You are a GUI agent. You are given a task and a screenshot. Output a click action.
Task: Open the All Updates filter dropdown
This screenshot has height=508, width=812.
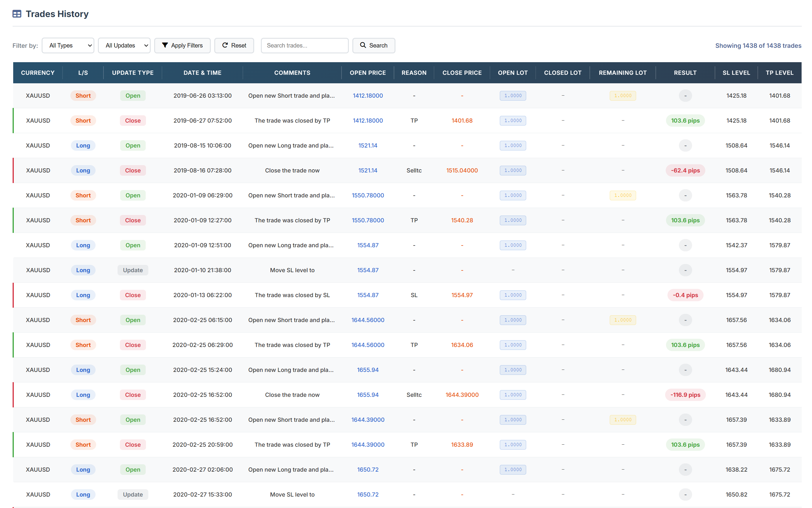124,45
